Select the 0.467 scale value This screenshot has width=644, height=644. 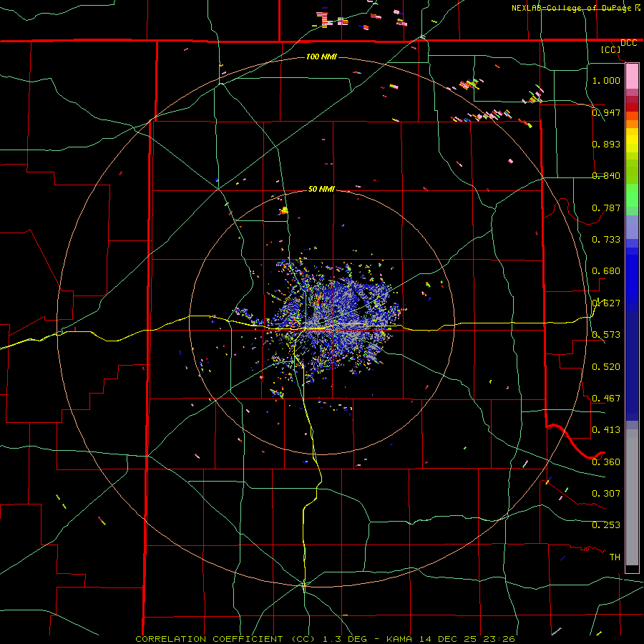pyautogui.click(x=606, y=399)
